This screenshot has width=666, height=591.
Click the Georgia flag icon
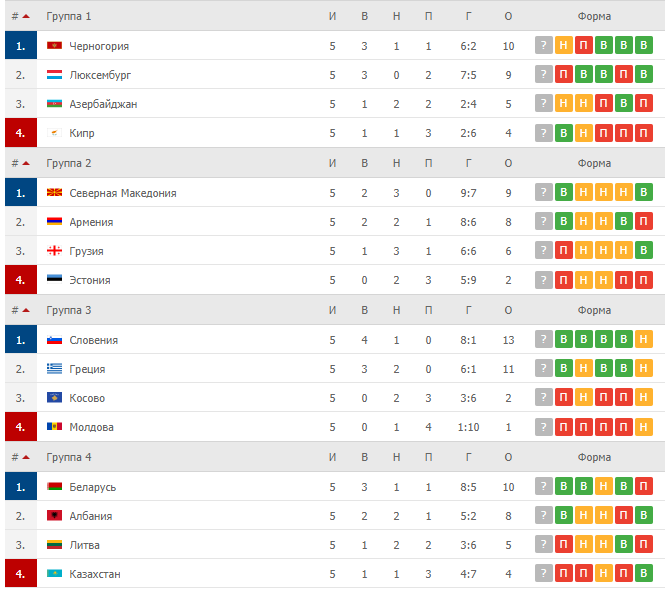54,251
